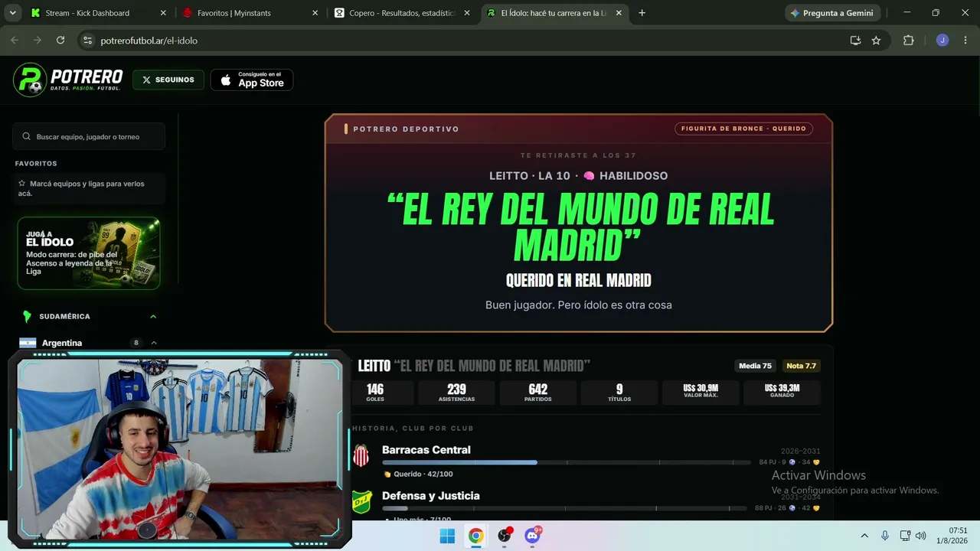
Task: Close the Stream - Kick Dashboard tab
Action: pyautogui.click(x=163, y=13)
